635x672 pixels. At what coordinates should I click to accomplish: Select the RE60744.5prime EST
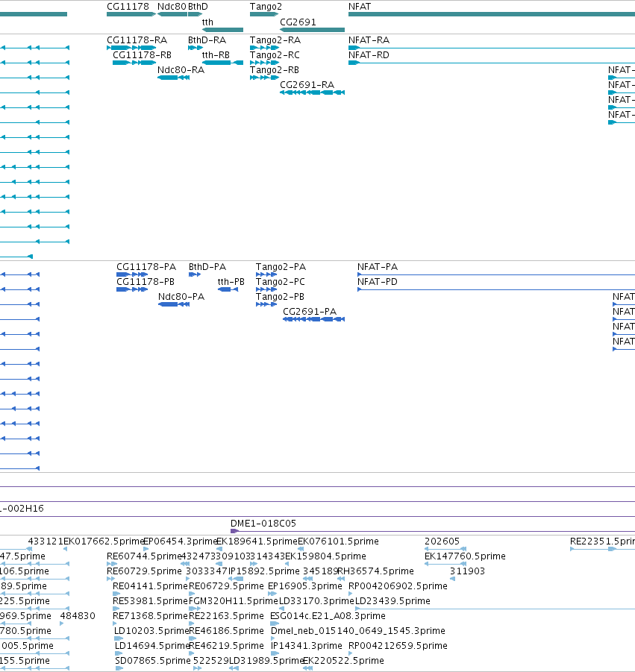pyautogui.click(x=112, y=564)
